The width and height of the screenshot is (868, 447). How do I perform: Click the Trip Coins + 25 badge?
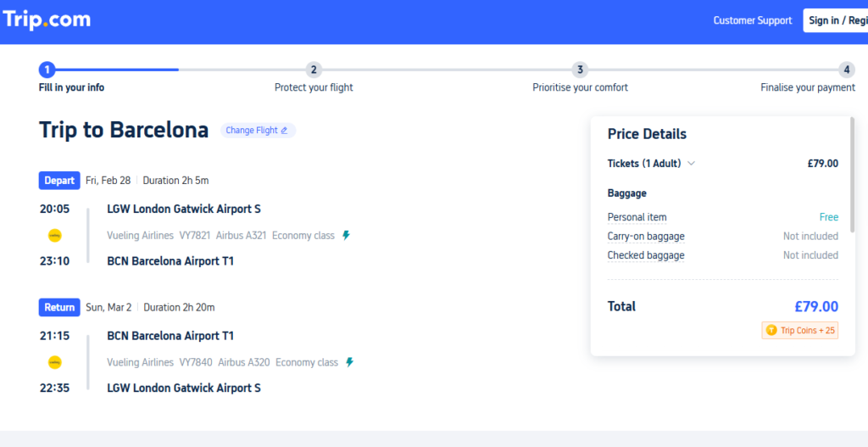coord(800,331)
